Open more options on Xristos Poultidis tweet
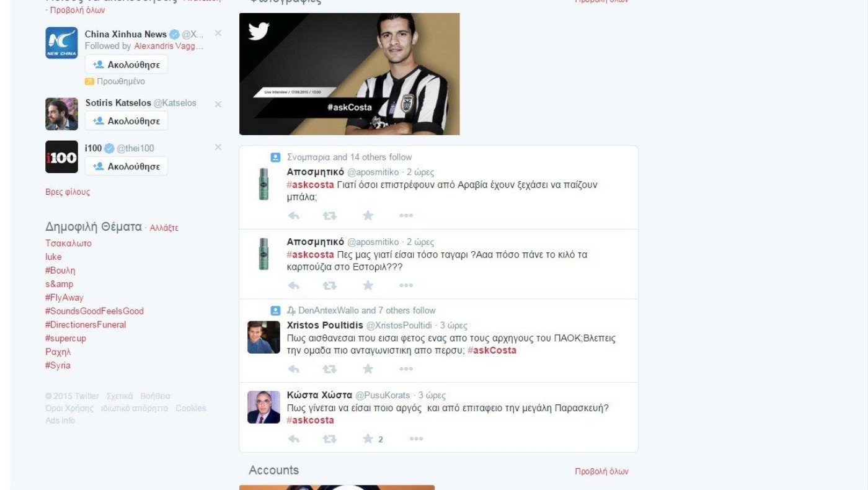868x490 pixels. (x=406, y=369)
